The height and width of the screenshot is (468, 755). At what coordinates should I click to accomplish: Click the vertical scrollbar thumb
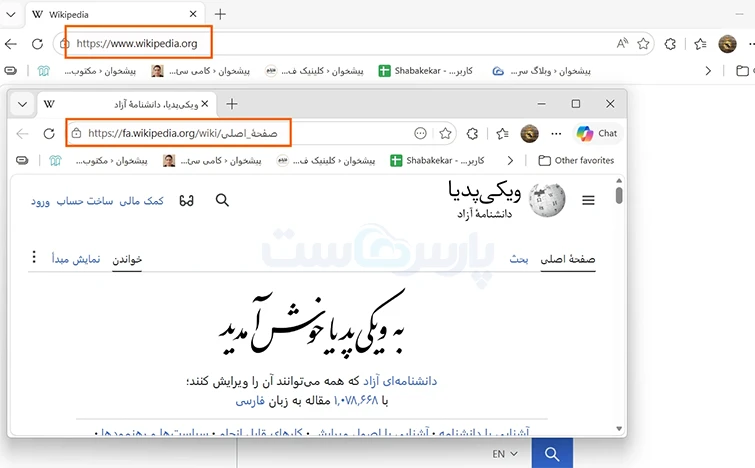point(619,195)
